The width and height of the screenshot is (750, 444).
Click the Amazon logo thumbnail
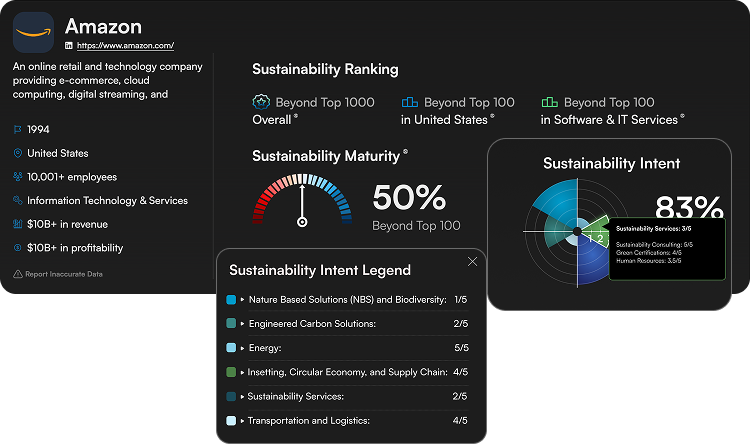click(x=33, y=33)
